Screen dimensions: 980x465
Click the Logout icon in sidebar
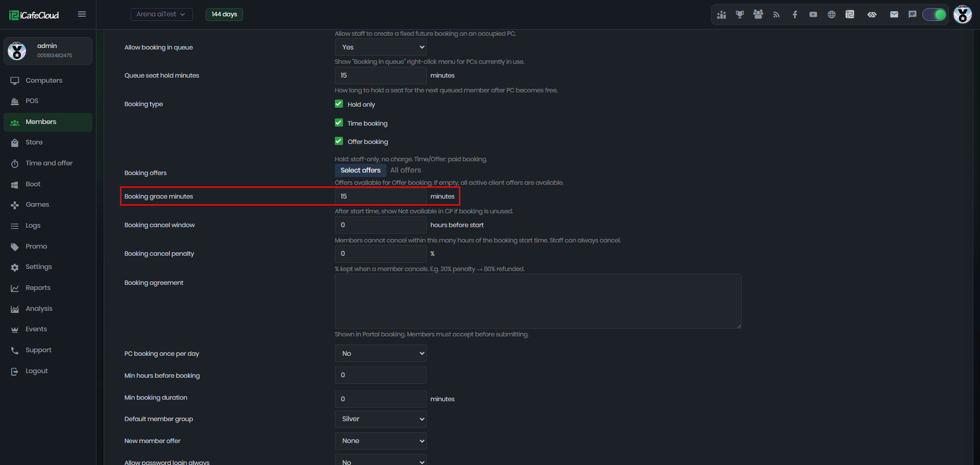[15, 372]
